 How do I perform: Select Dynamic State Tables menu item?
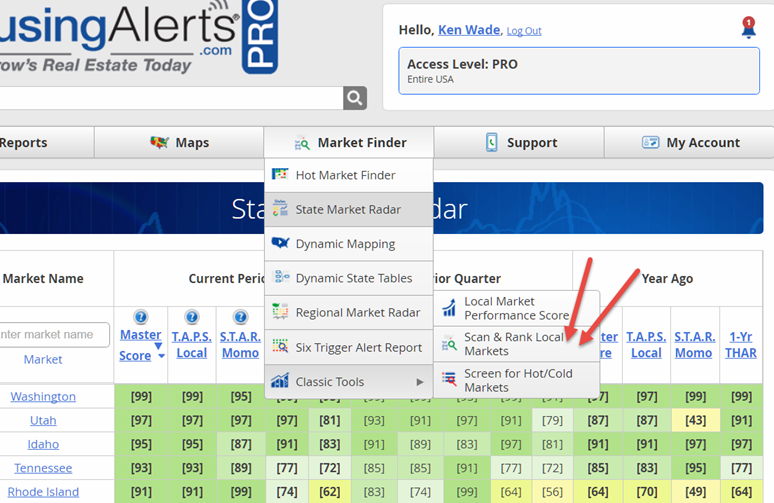tap(349, 278)
